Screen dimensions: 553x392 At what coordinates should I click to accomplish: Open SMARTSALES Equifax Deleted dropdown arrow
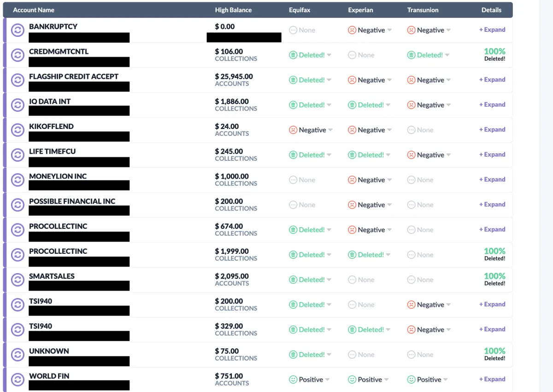[x=329, y=280]
